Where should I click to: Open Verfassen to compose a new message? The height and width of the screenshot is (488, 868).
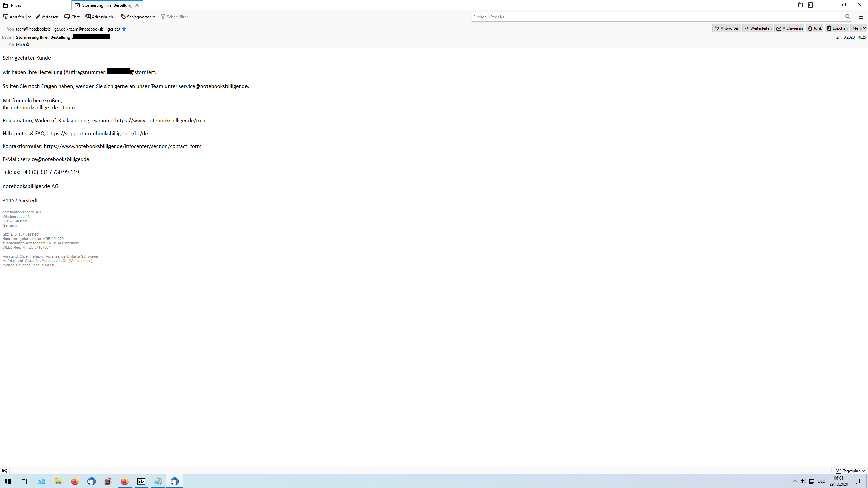[x=47, y=17]
